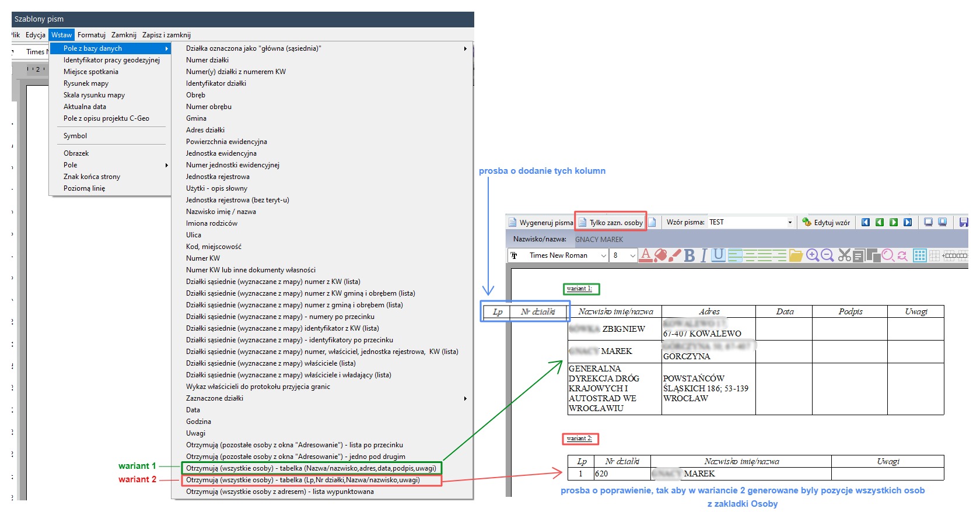
Task: Open Times New Roman font dropdown
Action: 604,255
